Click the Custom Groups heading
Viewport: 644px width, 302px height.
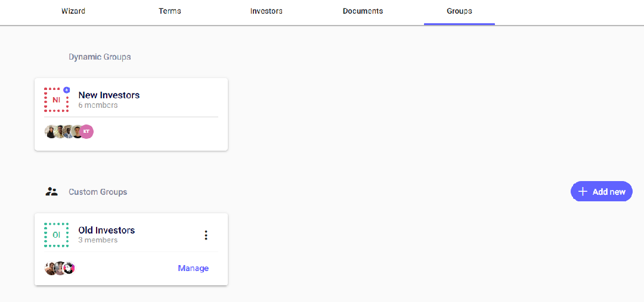(98, 192)
